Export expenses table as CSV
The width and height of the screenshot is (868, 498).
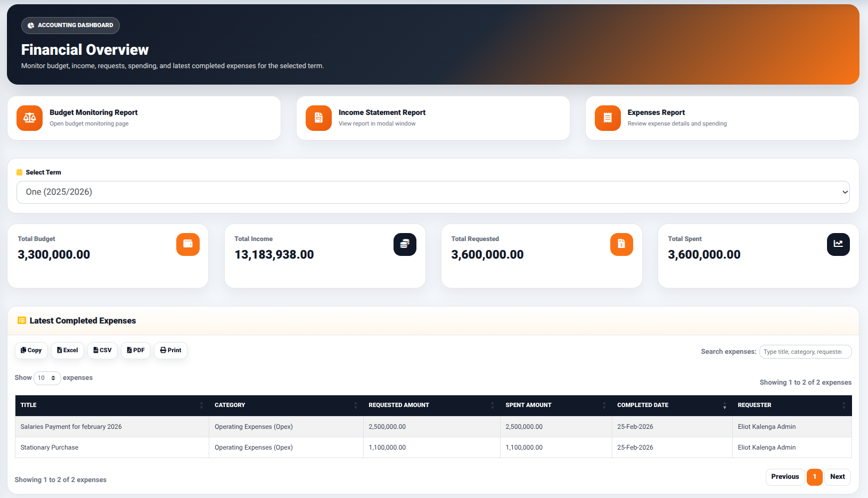[102, 350]
